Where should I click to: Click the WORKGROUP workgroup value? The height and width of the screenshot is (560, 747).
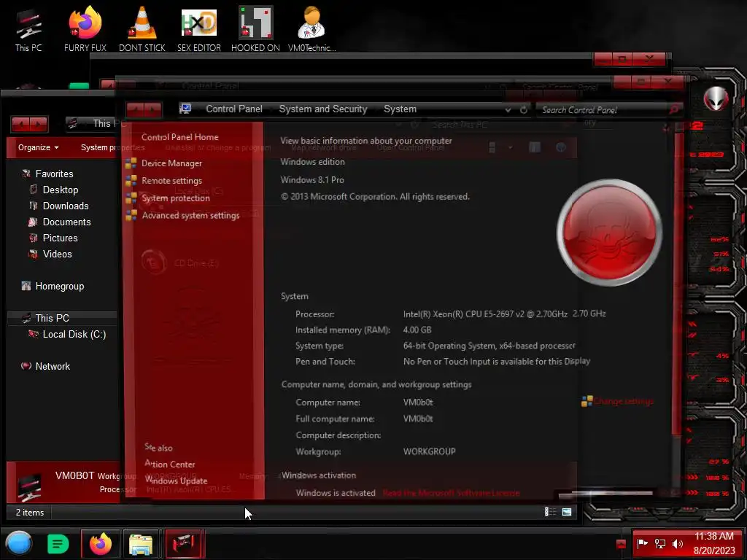429,451
